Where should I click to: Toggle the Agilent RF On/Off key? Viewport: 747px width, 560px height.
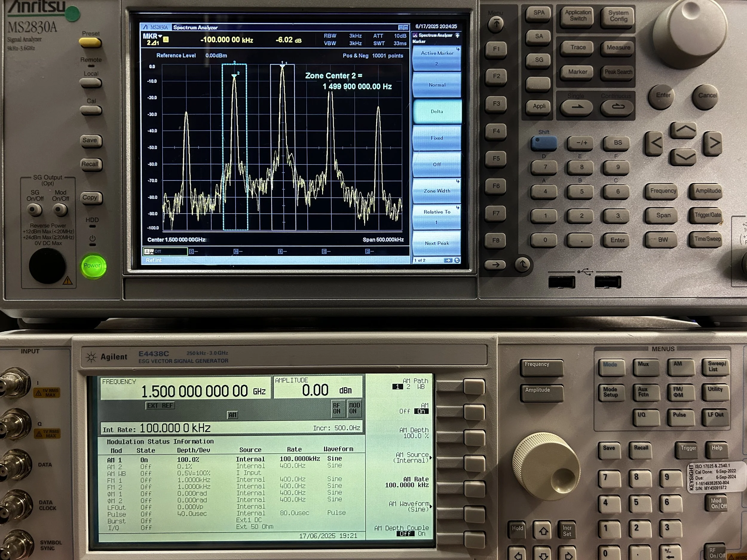[715, 552]
